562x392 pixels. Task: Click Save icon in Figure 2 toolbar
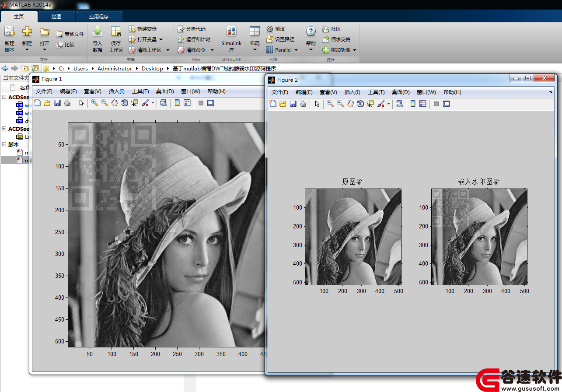click(293, 104)
